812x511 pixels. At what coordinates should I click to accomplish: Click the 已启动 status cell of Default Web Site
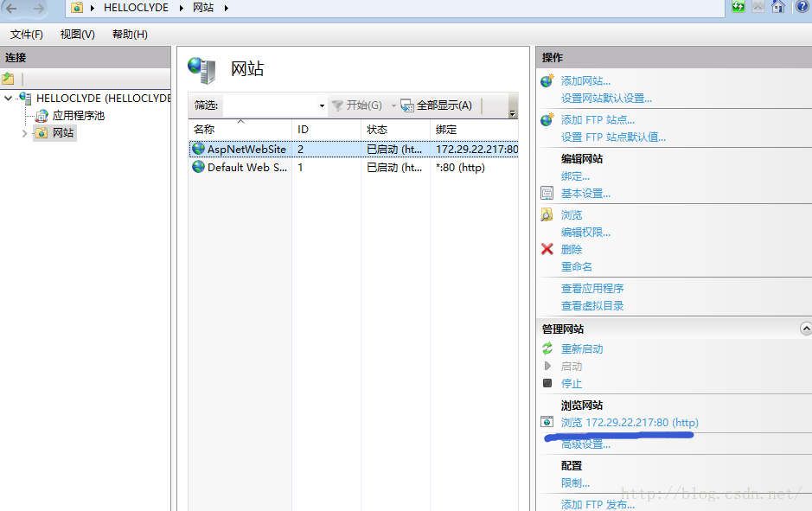pyautogui.click(x=394, y=167)
